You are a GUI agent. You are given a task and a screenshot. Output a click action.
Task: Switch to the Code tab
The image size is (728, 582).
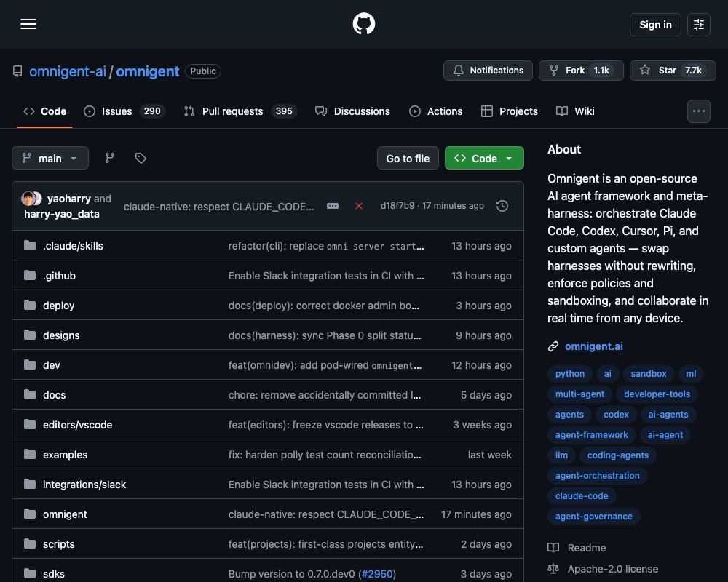click(45, 111)
